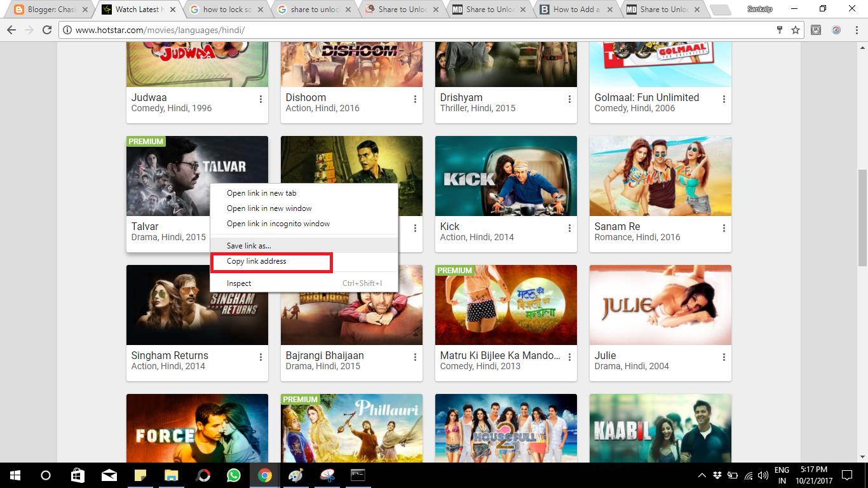Open more options for Kick

569,228
